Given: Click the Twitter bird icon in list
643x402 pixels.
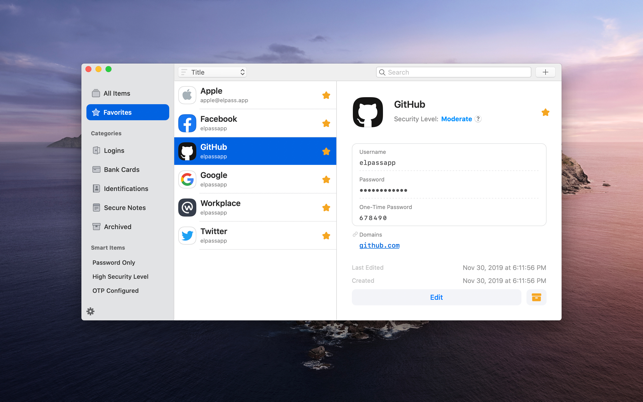Looking at the screenshot, I should click(x=187, y=235).
